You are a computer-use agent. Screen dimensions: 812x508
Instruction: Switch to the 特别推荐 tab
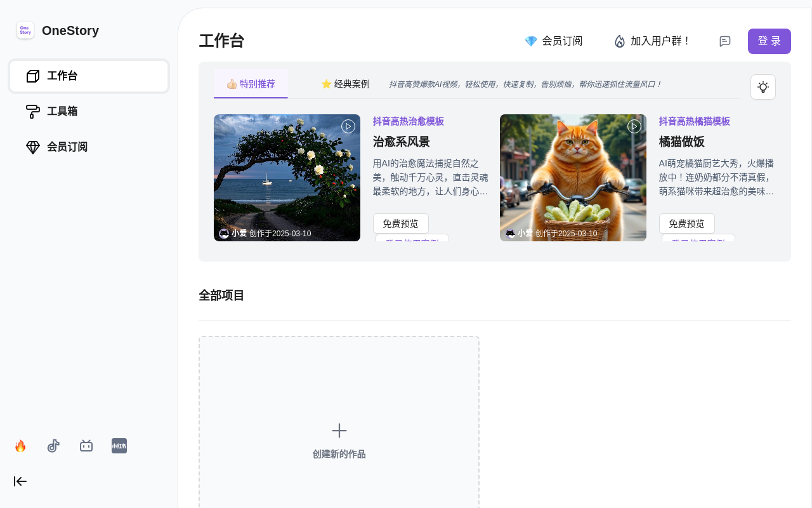[x=251, y=84]
